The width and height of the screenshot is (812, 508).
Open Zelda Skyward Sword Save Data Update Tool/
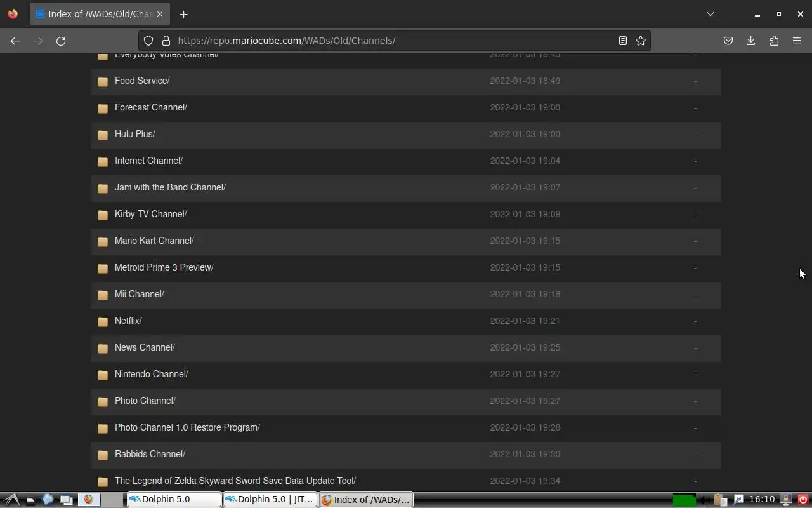(x=235, y=481)
